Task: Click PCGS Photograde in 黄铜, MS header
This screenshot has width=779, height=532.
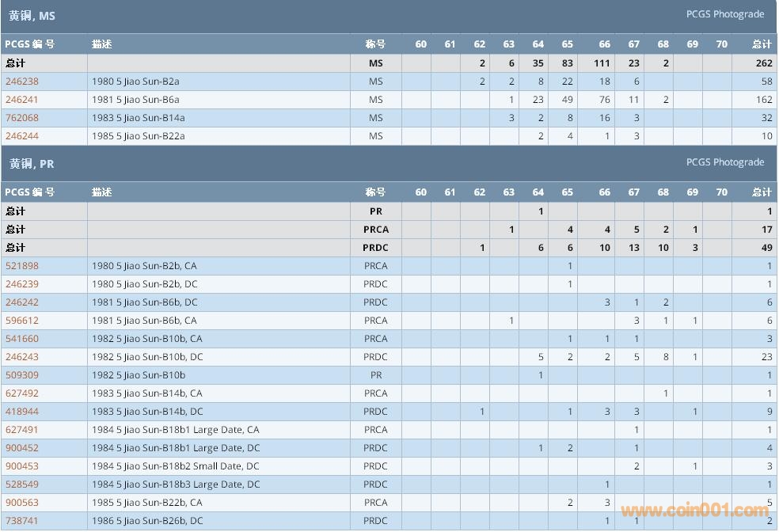Action: (724, 14)
